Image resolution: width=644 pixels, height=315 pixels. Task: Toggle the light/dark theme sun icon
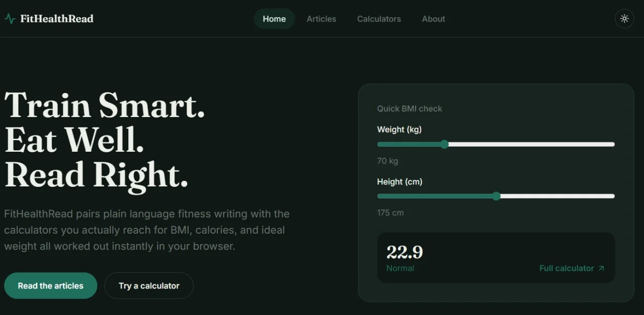click(624, 19)
